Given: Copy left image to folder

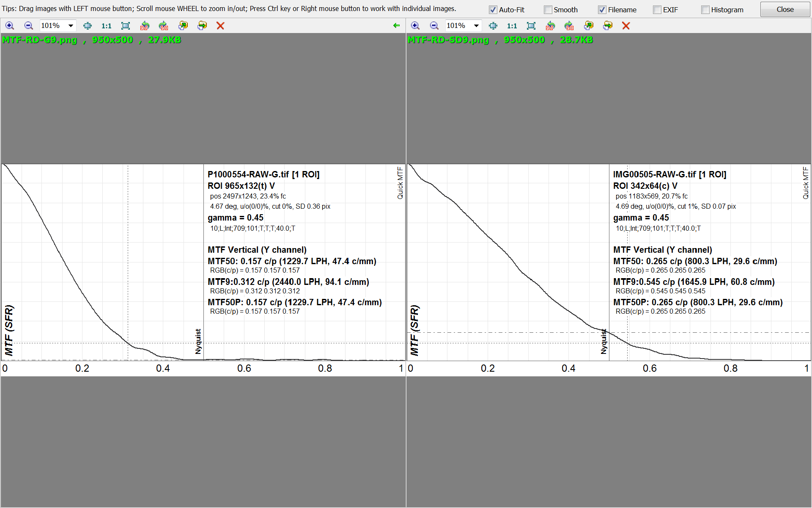Looking at the screenshot, I should [x=183, y=26].
